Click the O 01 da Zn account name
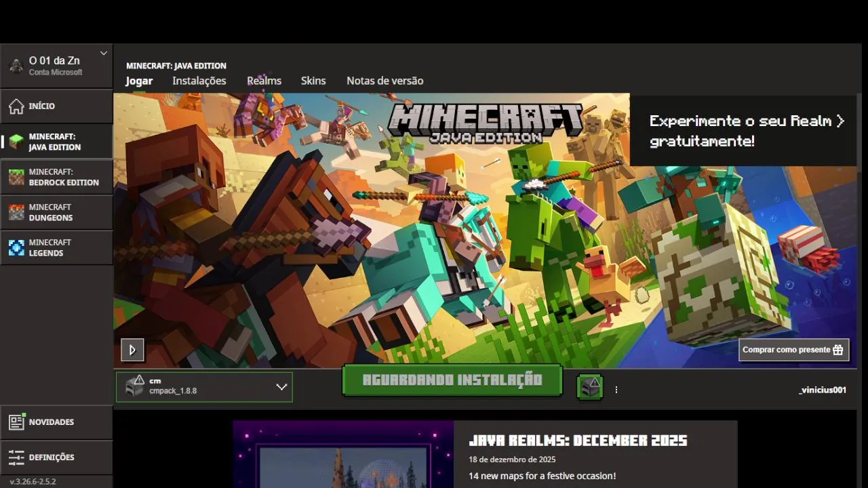Screen dimensions: 868x488 tap(54, 61)
